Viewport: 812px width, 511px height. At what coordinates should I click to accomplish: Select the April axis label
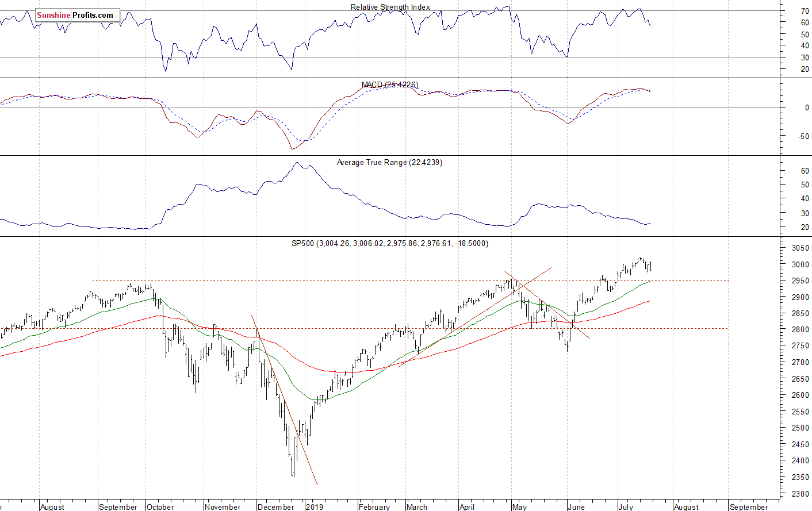(467, 507)
